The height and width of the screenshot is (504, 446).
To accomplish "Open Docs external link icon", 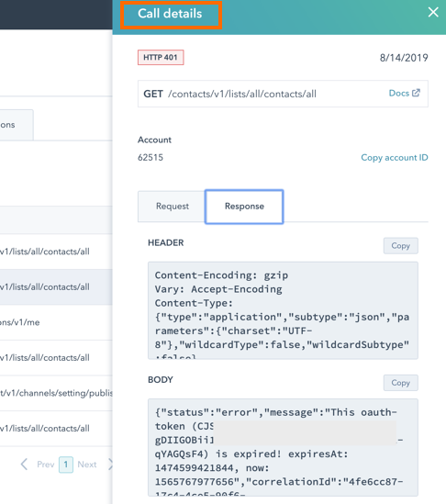I will click(416, 93).
